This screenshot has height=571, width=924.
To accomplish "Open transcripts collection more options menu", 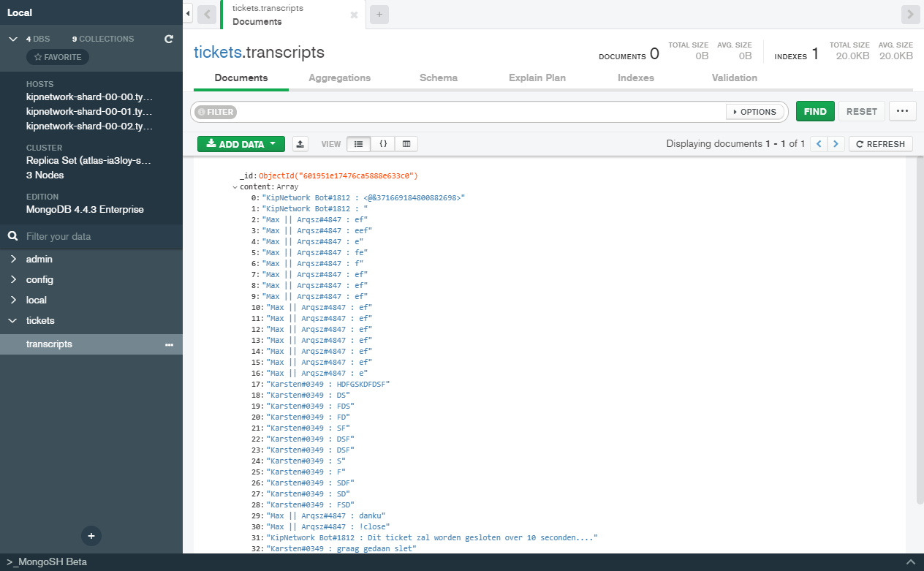I will coord(169,344).
